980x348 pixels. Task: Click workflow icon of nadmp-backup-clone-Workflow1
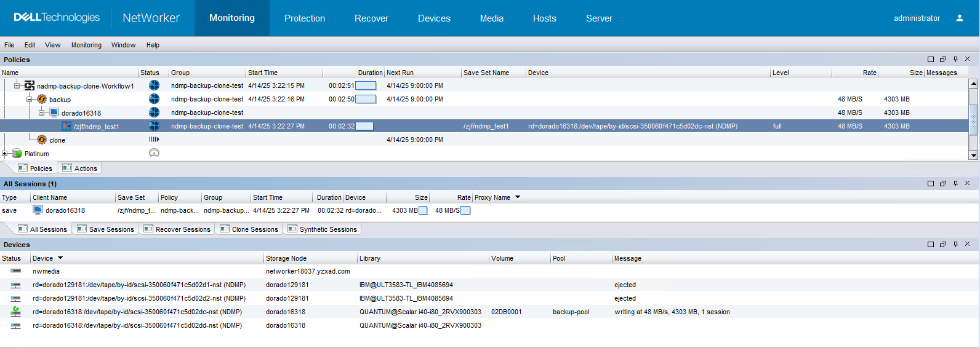[x=30, y=85]
